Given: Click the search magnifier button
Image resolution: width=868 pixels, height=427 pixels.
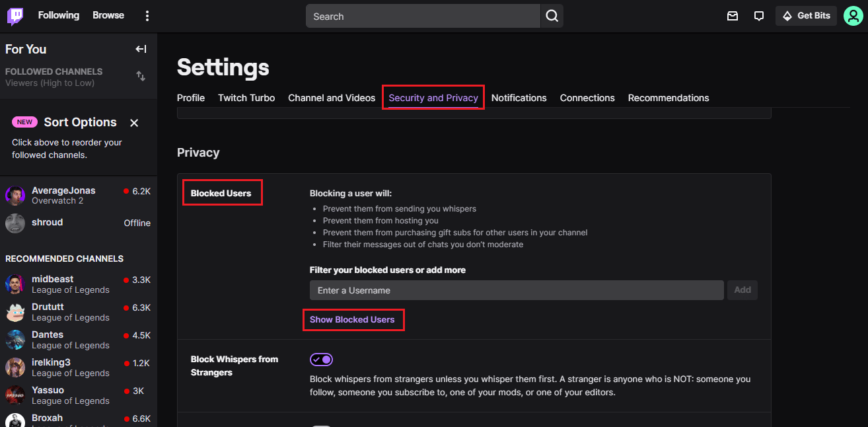Looking at the screenshot, I should (x=552, y=16).
